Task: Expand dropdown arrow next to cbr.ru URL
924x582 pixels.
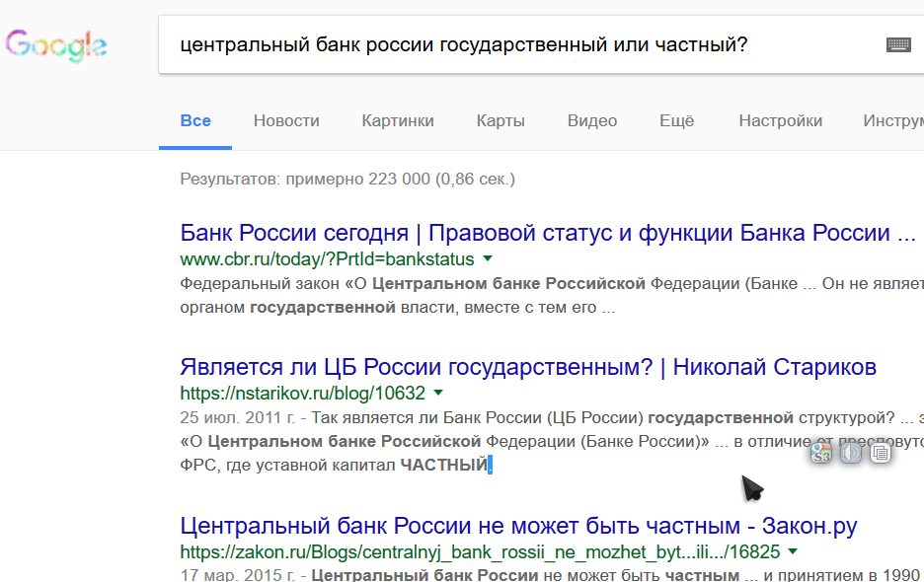Action: [x=488, y=258]
